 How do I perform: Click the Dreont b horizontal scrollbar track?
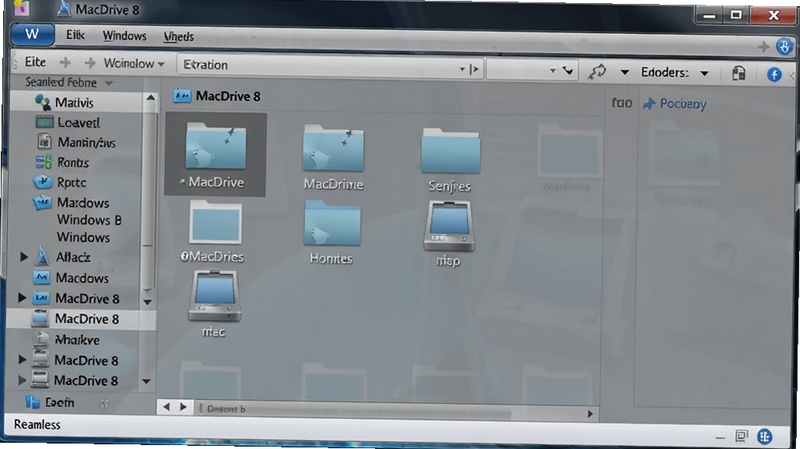[x=352, y=410]
